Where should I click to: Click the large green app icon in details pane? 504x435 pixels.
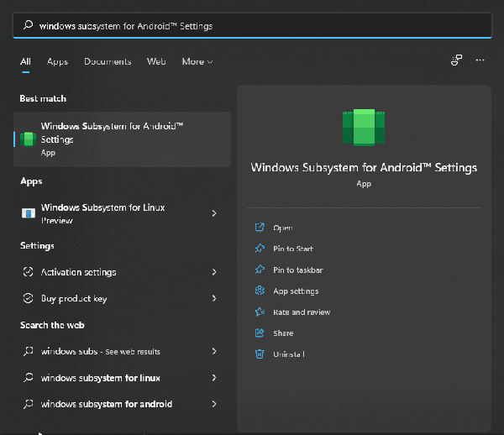point(364,127)
